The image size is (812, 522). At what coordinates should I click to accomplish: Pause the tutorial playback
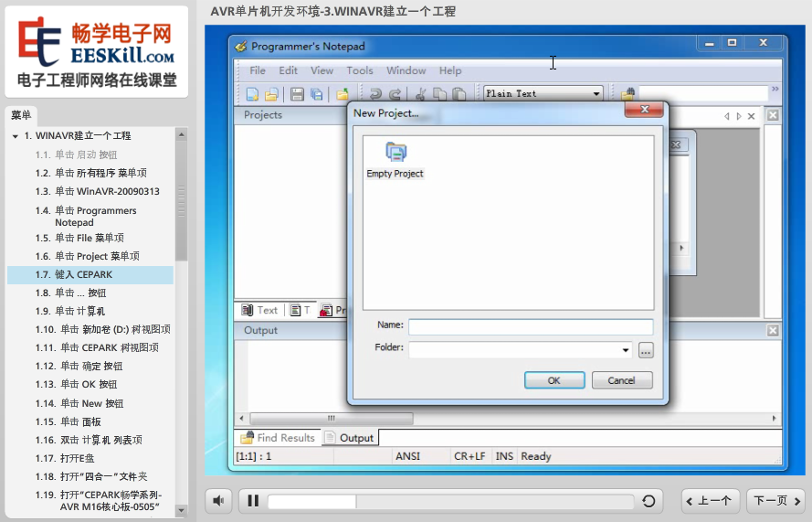pos(253,501)
